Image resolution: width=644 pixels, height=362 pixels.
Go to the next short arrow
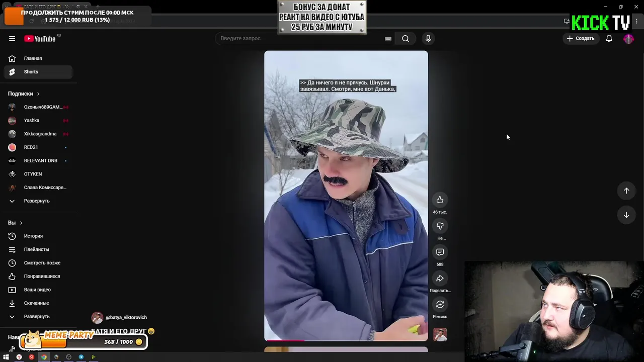(x=626, y=215)
